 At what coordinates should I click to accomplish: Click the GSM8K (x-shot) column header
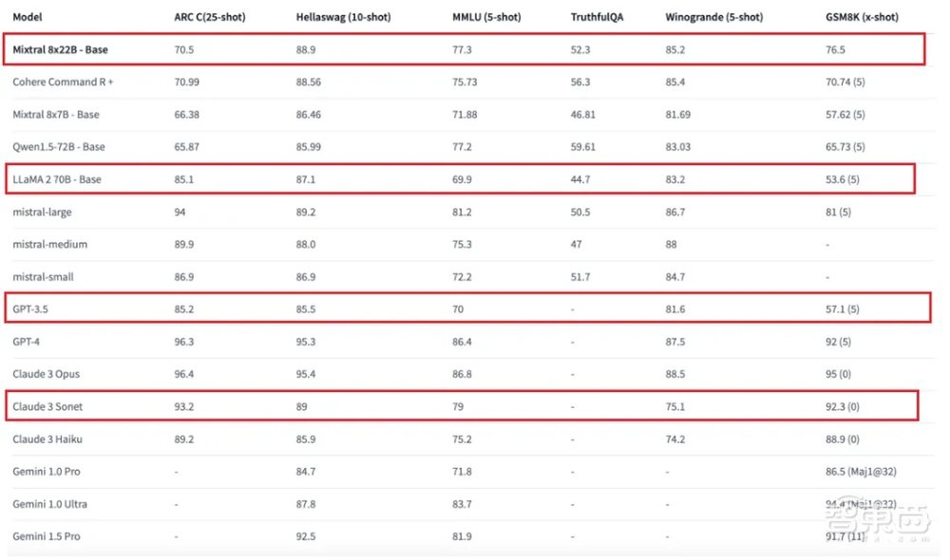863,17
